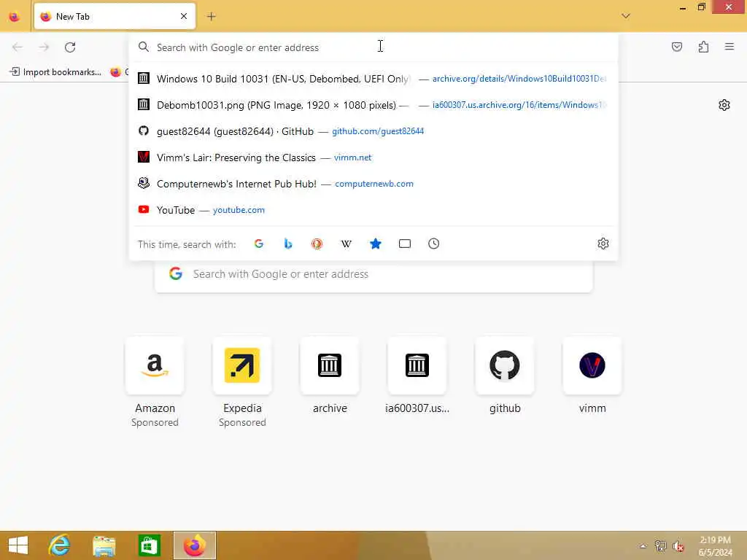747x560 pixels.
Task: Launch Internet Explorer from taskbar
Action: (59, 545)
